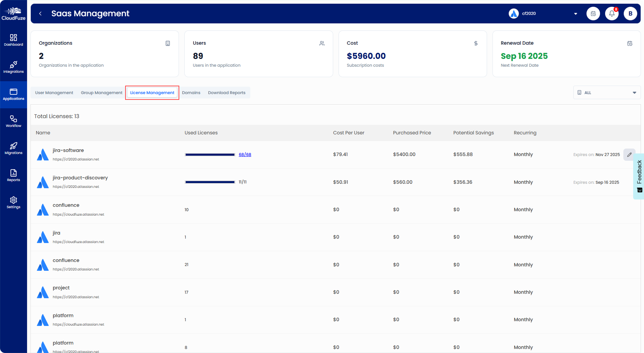Click the Cost card dollar icon
The height and width of the screenshot is (353, 644).
[476, 43]
